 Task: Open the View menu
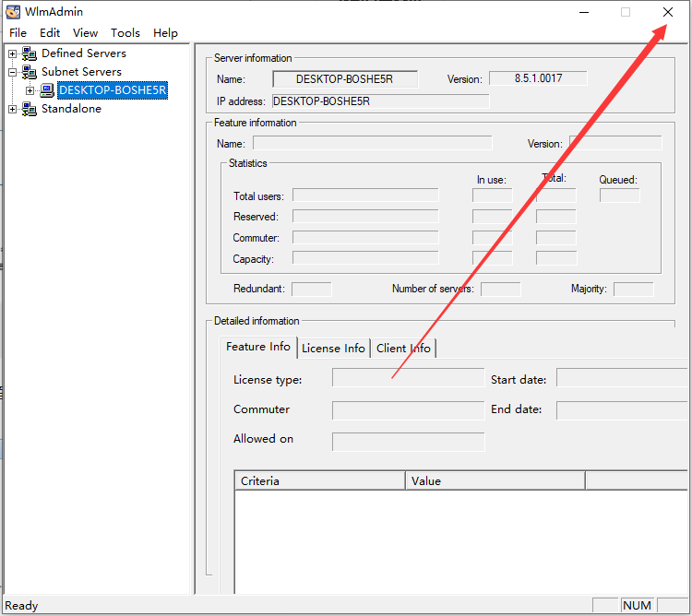(x=85, y=33)
